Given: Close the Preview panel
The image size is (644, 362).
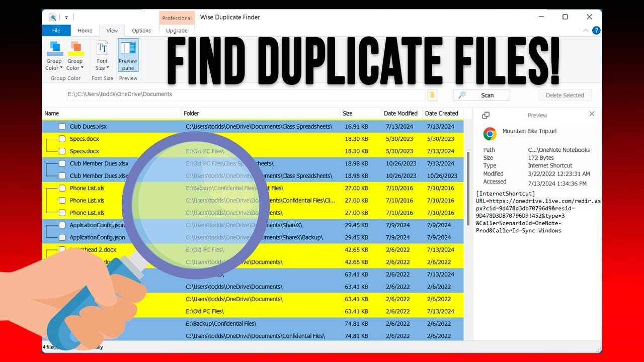Looking at the screenshot, I should (592, 114).
